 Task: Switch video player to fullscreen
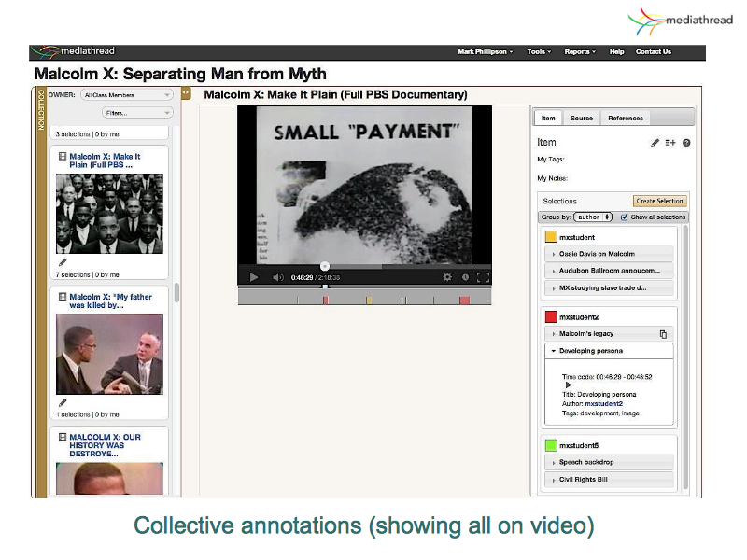483,277
